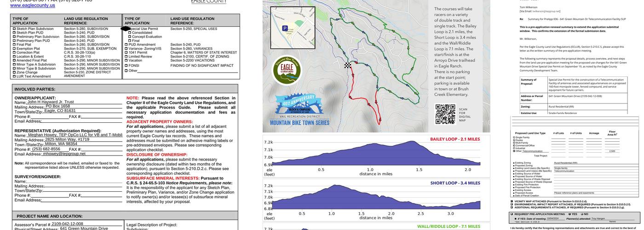Screen dimensions: 644x230
Task: Click the 2,500 floor area value
Action: tap(612, 151)
